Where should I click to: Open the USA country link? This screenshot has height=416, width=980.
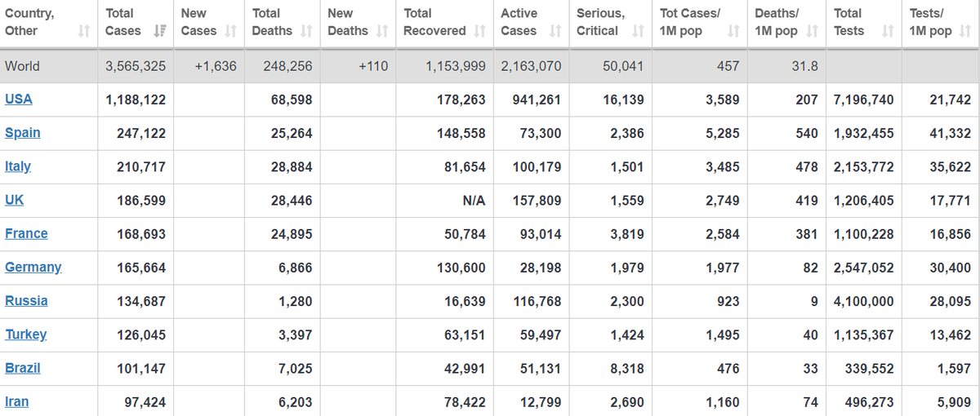tap(19, 100)
